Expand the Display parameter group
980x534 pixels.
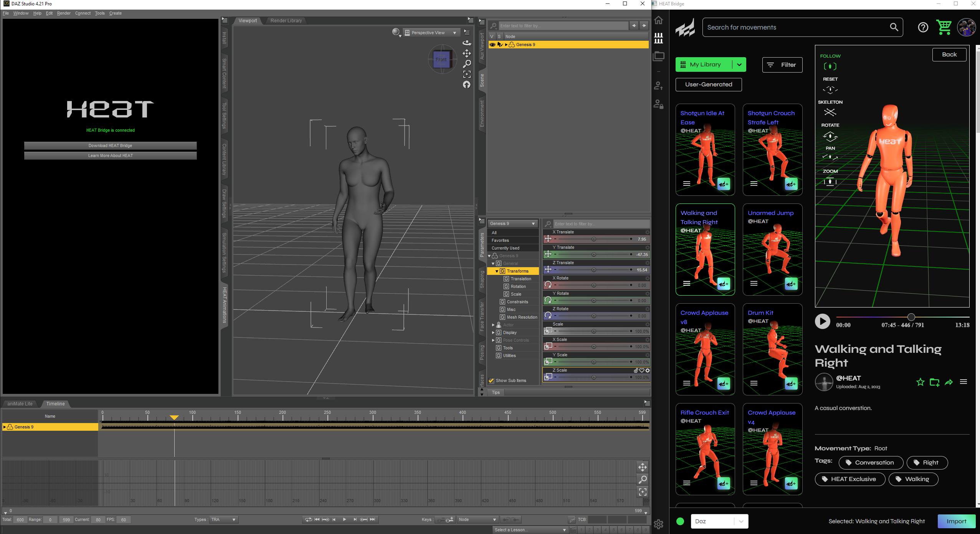pos(493,332)
